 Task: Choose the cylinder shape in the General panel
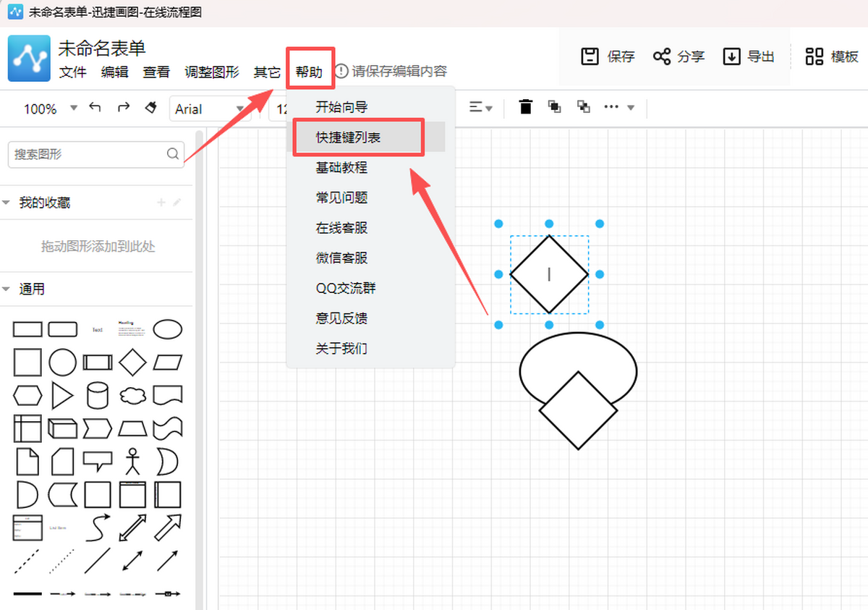pos(98,395)
